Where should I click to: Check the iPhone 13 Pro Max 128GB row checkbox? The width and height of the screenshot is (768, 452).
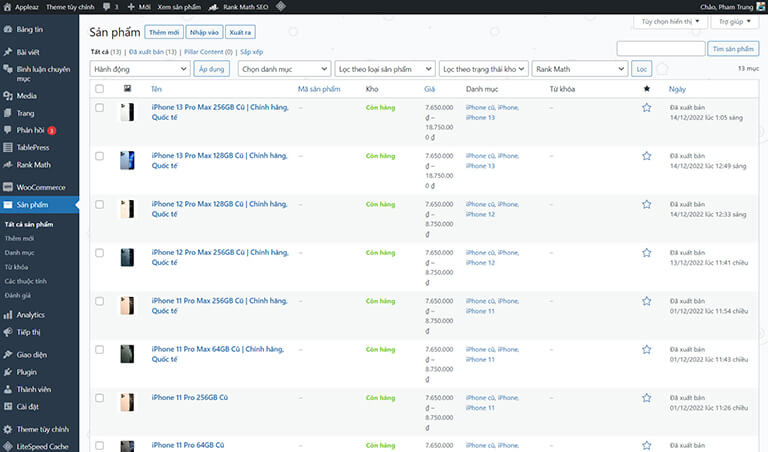coord(99,156)
